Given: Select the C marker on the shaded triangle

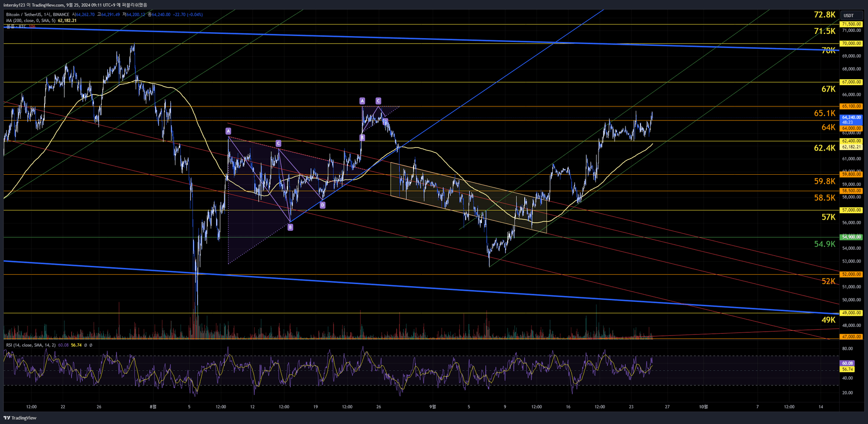Looking at the screenshot, I should 278,144.
